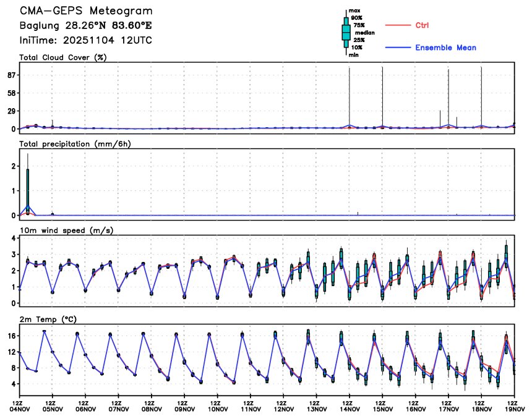Click the tall precipitation box on 04NOV
This screenshot has width=532, height=419.
[28, 192]
